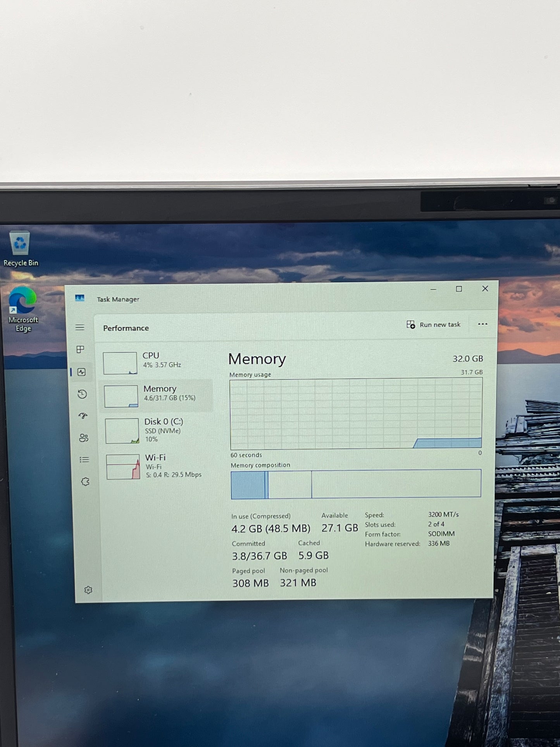Click Run new task button
This screenshot has height=747, width=560.
pyautogui.click(x=434, y=325)
